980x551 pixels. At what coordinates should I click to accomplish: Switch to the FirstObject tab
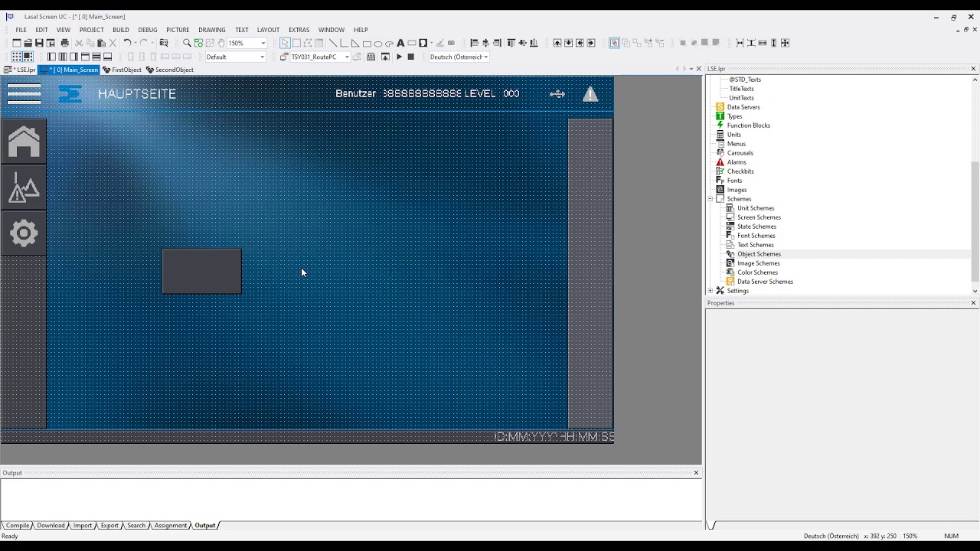pos(122,70)
